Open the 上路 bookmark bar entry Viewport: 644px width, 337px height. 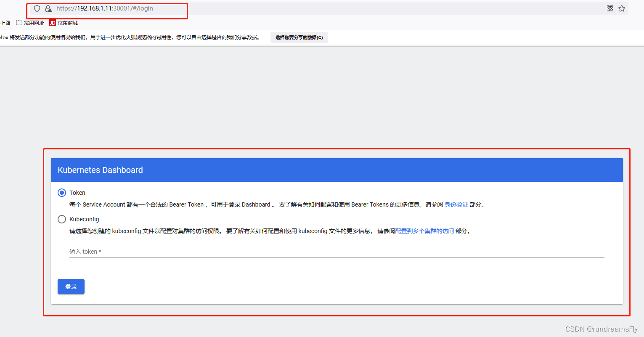[5, 23]
